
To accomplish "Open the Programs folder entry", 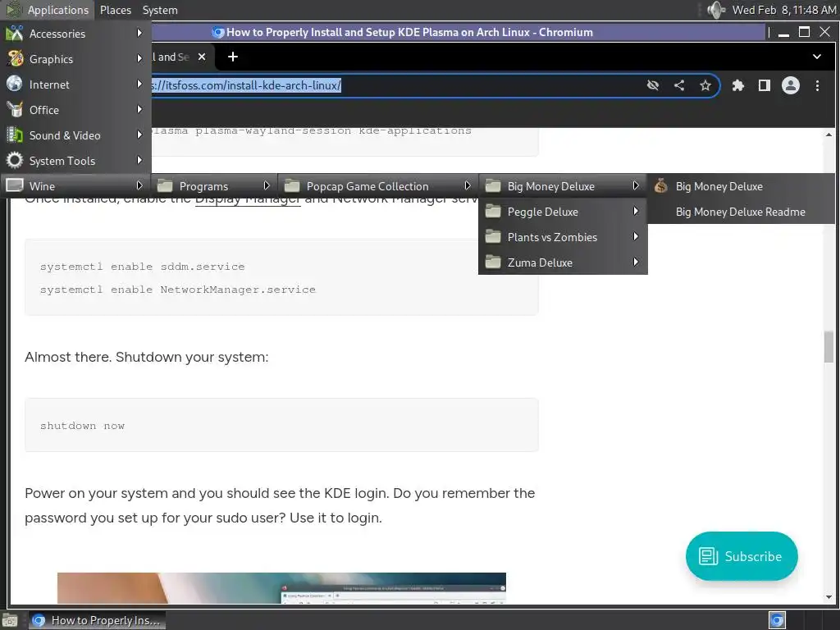I will 214,186.
